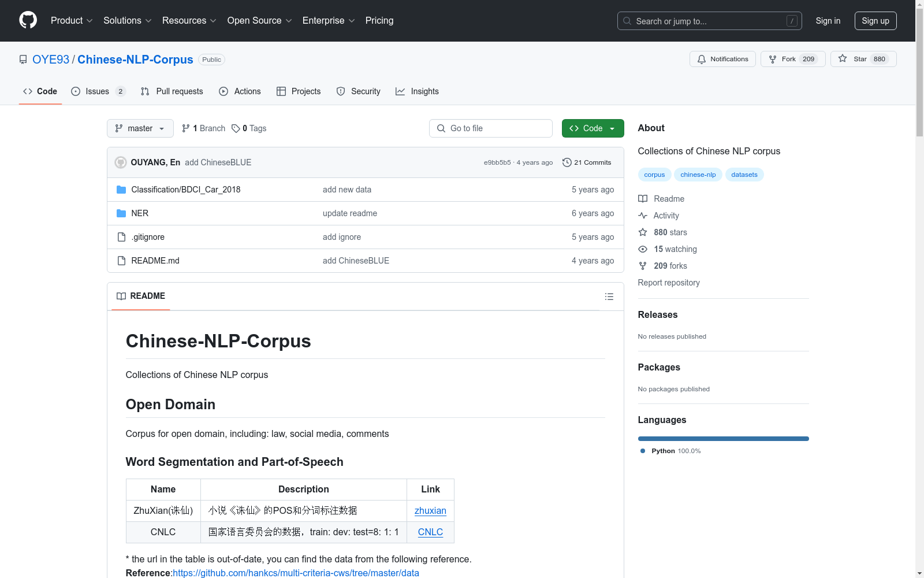Click the Sign in link
The height and width of the screenshot is (578, 924).
point(828,21)
